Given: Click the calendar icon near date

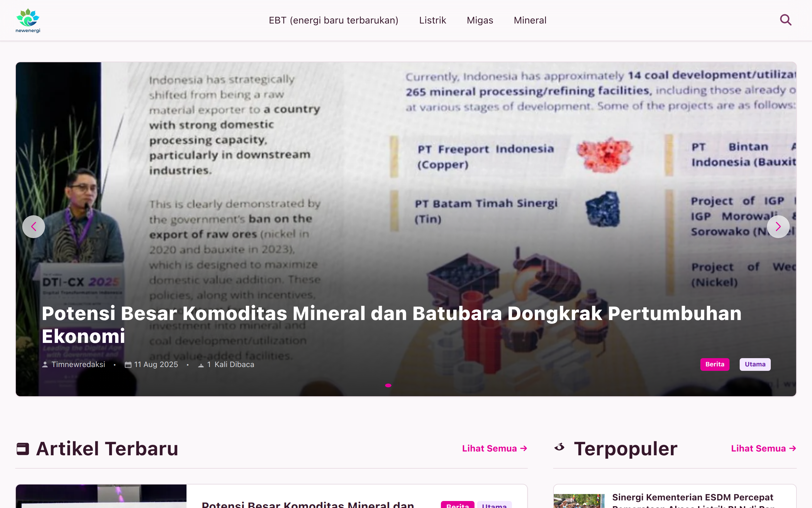Looking at the screenshot, I should pyautogui.click(x=128, y=364).
